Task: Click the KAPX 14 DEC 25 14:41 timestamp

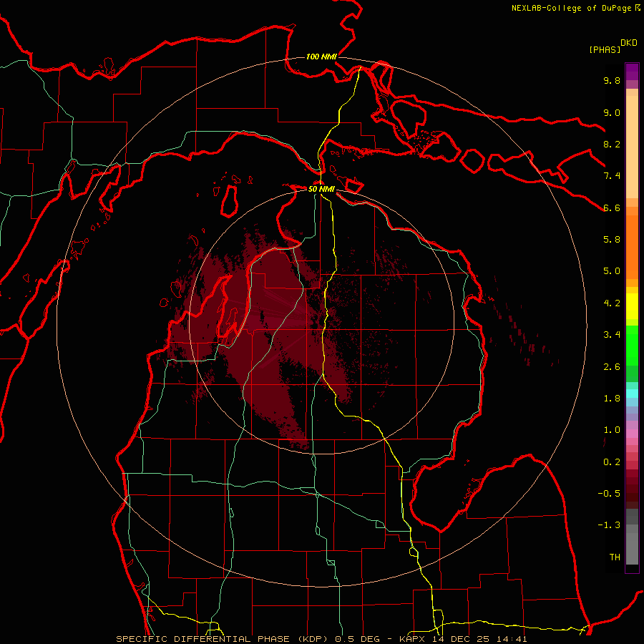Action: point(463,639)
